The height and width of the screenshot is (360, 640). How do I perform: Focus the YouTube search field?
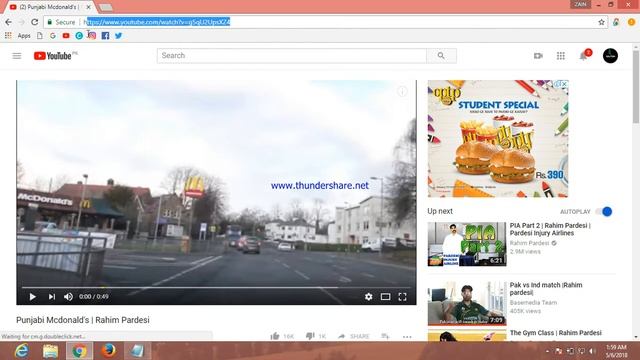click(292, 56)
